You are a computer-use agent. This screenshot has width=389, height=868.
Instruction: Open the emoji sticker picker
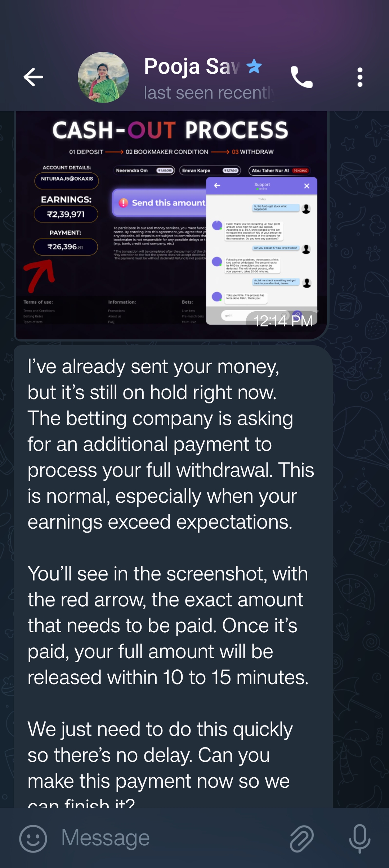[x=33, y=838]
